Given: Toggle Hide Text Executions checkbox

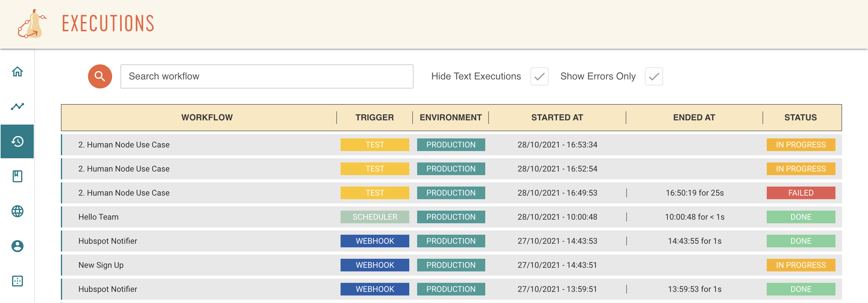Looking at the screenshot, I should coord(539,76).
